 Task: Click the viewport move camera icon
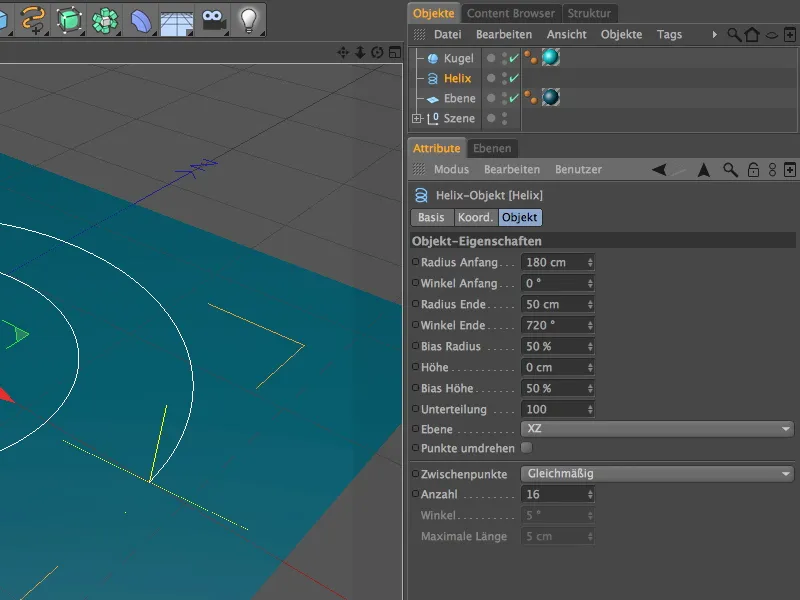(343, 52)
